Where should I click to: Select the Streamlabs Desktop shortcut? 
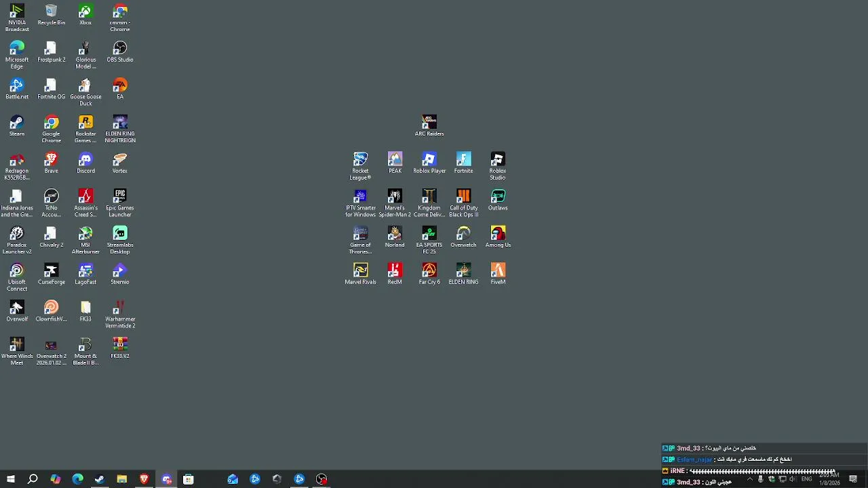click(120, 241)
